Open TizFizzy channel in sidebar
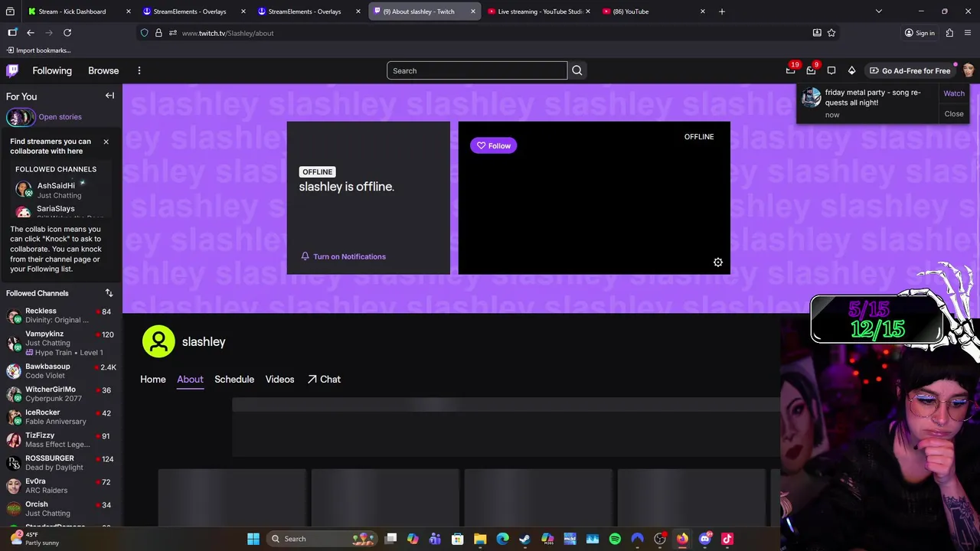The width and height of the screenshot is (980, 551). [x=60, y=439]
